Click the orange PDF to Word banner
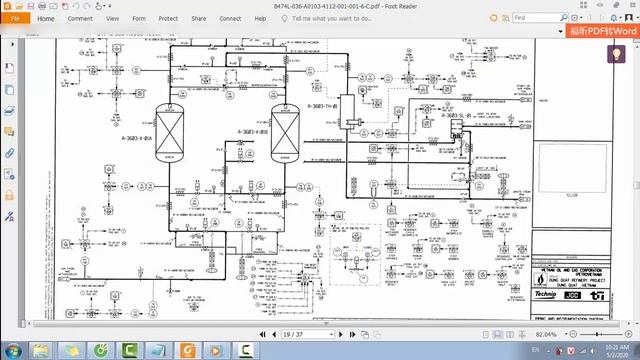This screenshot has width=640, height=360. point(602,31)
